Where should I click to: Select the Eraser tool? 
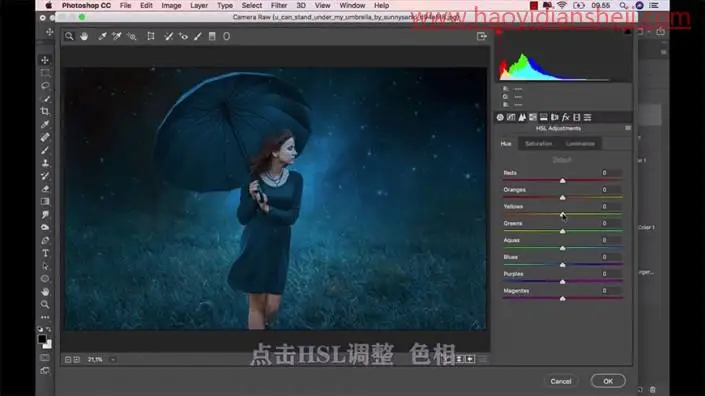[45, 189]
